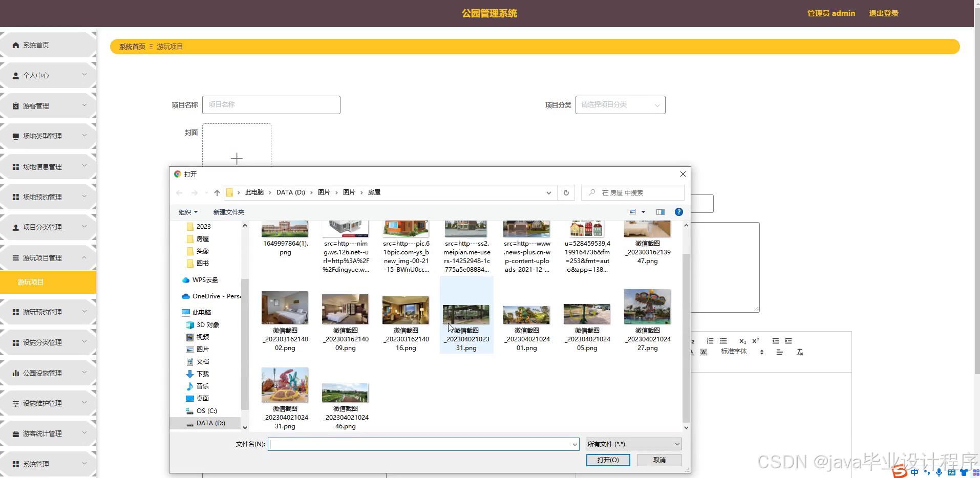The width and height of the screenshot is (980, 478).
Task: Expand the 场地类型管理 sidebar menu
Action: [x=48, y=136]
